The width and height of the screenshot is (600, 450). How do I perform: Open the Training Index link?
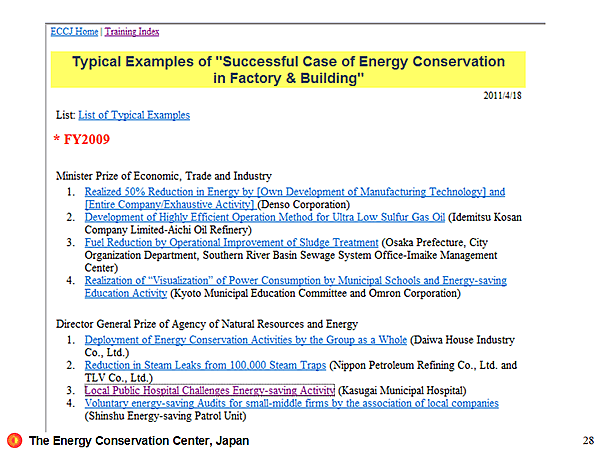coord(132,31)
